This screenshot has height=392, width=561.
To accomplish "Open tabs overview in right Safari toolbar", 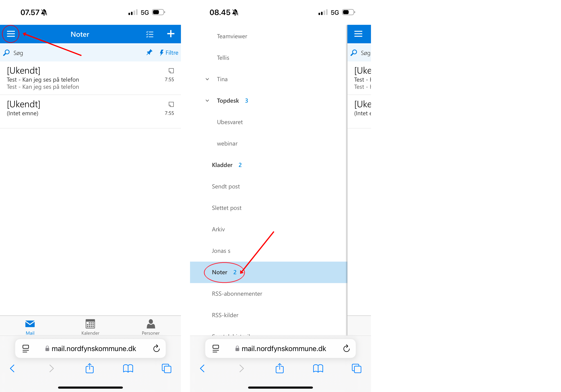I will click(356, 368).
